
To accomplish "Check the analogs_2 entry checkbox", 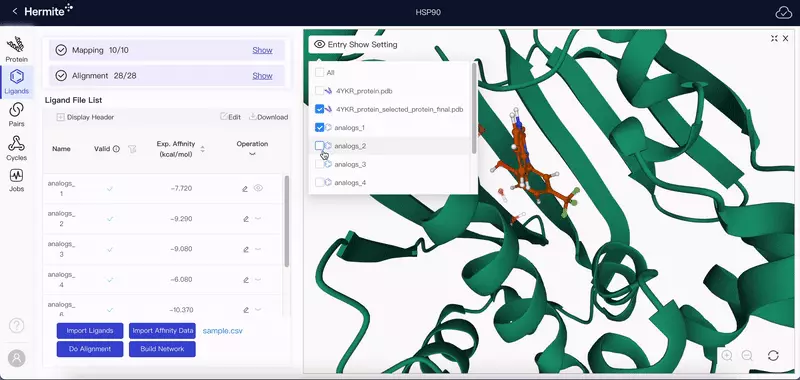I will (319, 146).
